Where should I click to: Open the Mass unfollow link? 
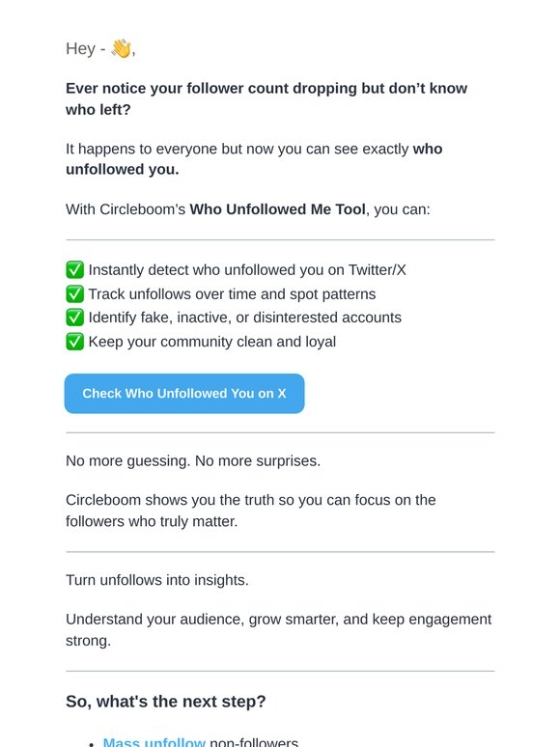click(154, 741)
